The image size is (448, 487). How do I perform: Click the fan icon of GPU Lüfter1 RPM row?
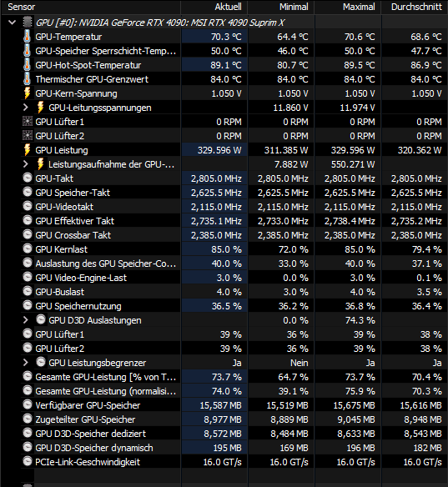point(28,121)
